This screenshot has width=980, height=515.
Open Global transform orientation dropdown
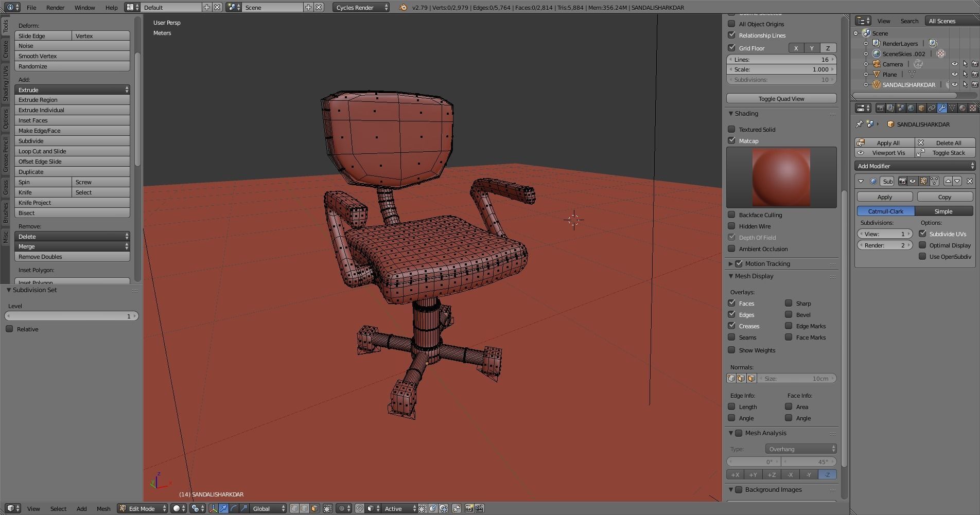pos(268,508)
